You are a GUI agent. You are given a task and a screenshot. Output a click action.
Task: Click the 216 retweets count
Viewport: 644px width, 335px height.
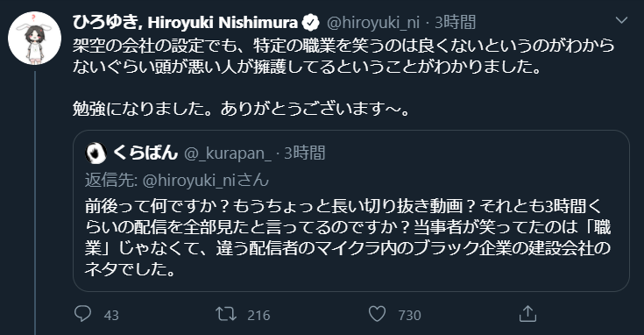pos(258,316)
